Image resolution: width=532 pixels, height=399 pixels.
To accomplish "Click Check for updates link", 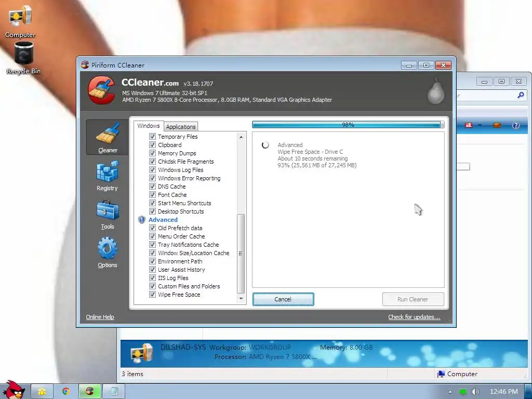I will click(414, 317).
